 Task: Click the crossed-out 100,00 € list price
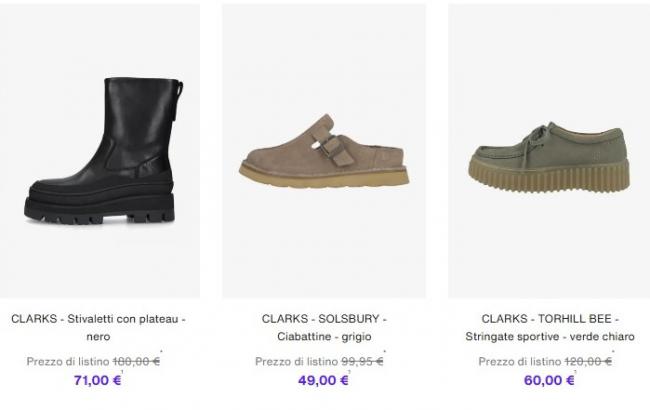(136, 361)
